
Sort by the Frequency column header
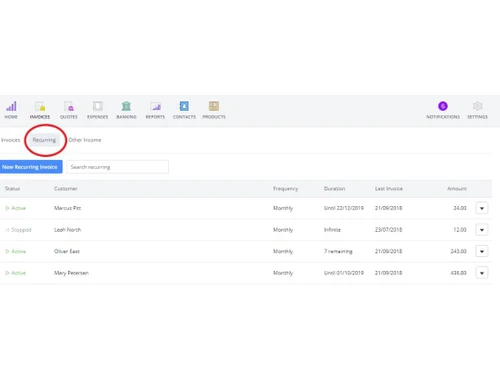(x=286, y=189)
